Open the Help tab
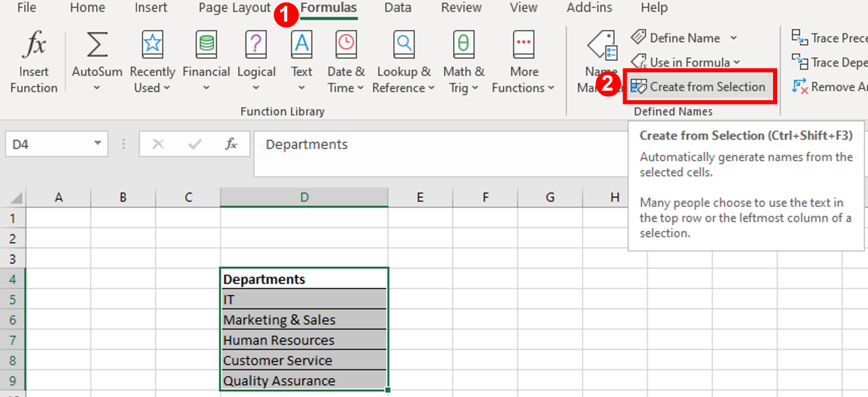 point(654,8)
